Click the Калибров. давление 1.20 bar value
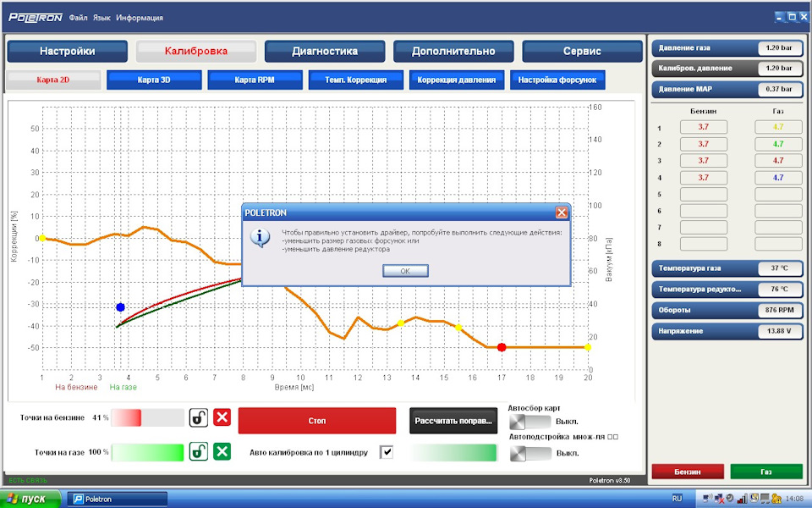Viewport: 812px width, 508px height. pos(779,68)
